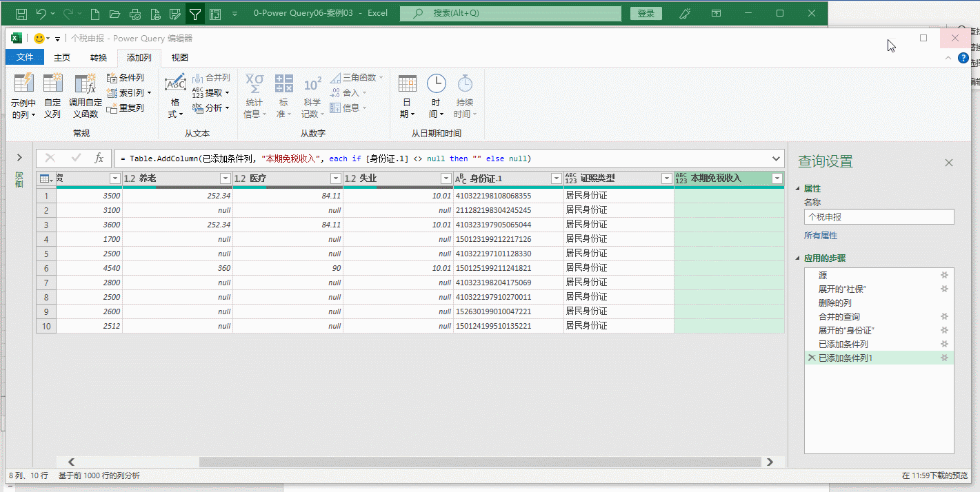Open filter dropdown for 养老 column

225,178
